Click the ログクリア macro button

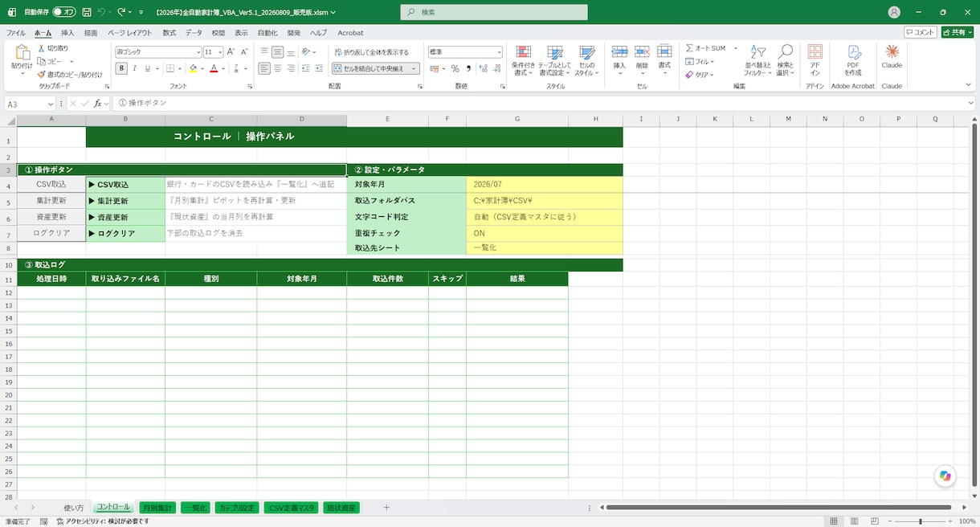point(51,233)
